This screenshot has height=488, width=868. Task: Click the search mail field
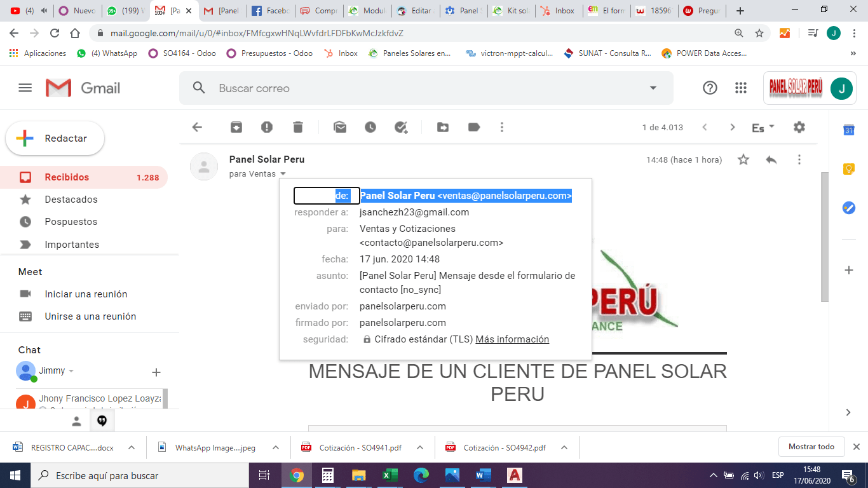426,88
